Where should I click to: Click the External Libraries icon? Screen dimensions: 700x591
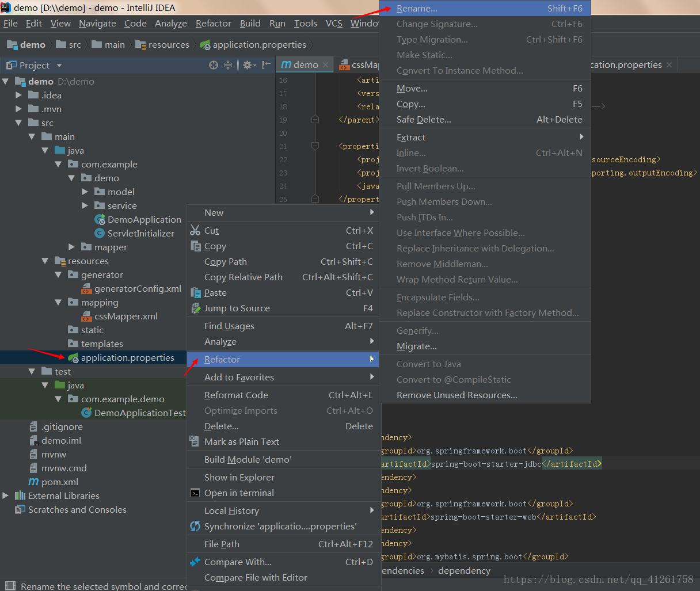click(20, 495)
